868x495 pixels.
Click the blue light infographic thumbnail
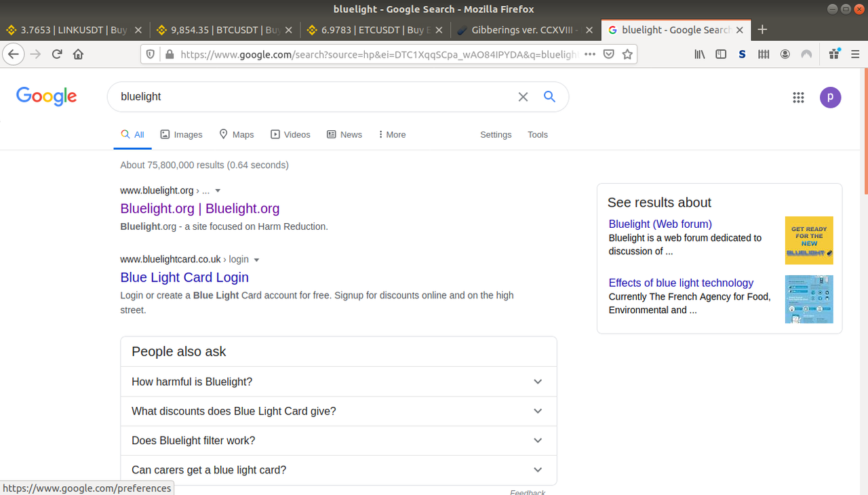click(x=809, y=299)
